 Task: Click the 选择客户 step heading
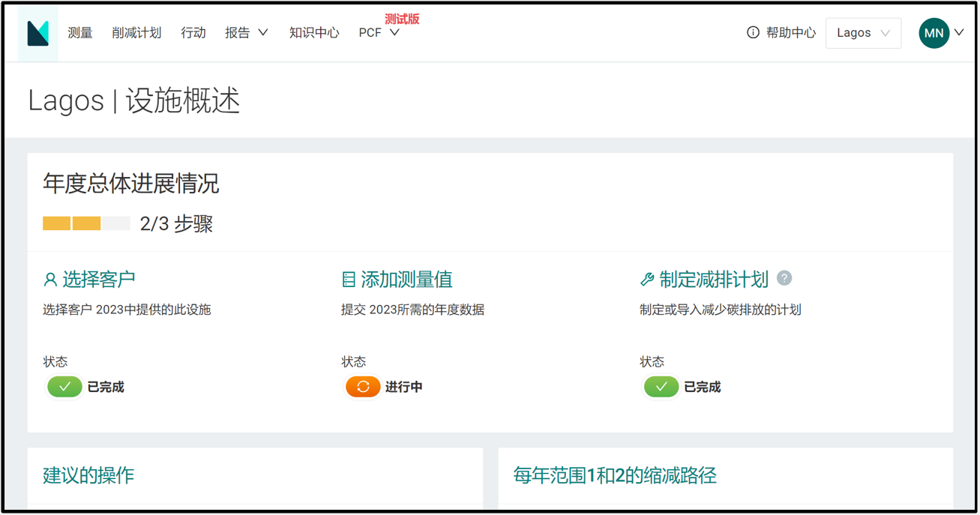(98, 280)
